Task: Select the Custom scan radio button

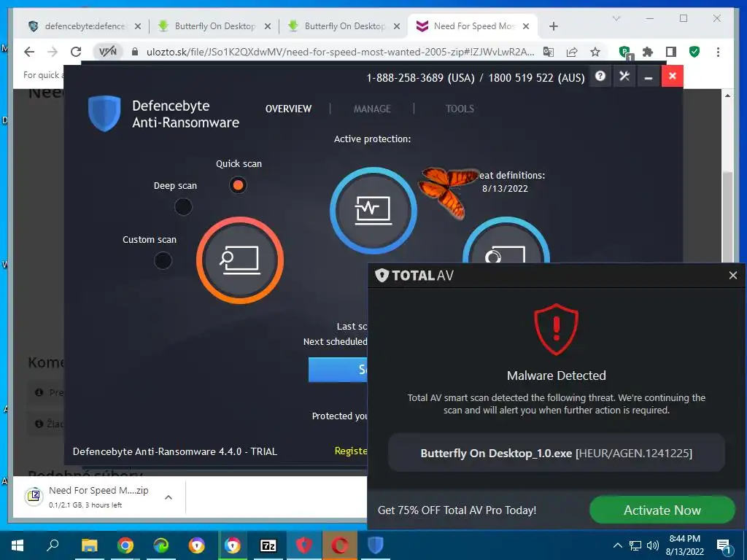Action: coord(163,260)
